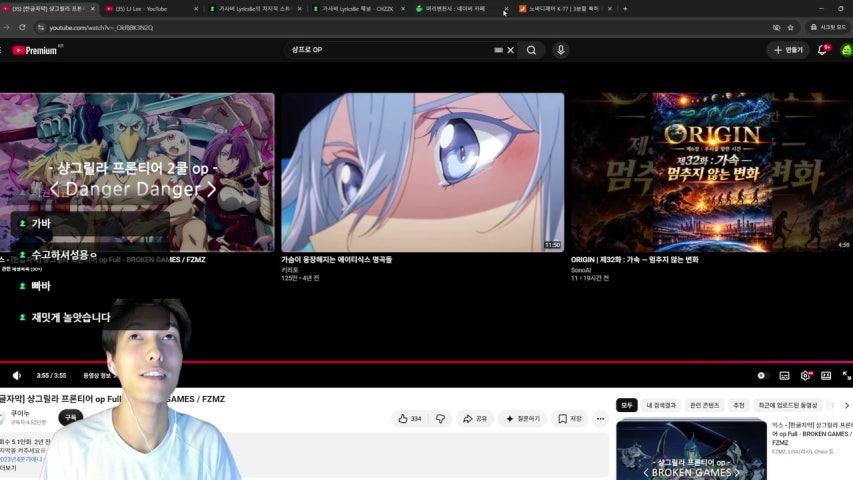The height and width of the screenshot is (480, 853).
Task: Click the eye-slash icon in the address bar
Action: coord(776,27)
